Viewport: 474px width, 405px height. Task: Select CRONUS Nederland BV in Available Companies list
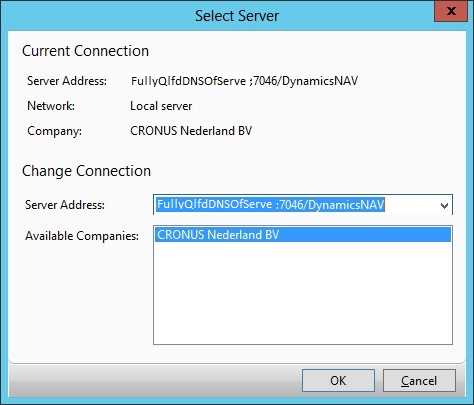point(303,235)
